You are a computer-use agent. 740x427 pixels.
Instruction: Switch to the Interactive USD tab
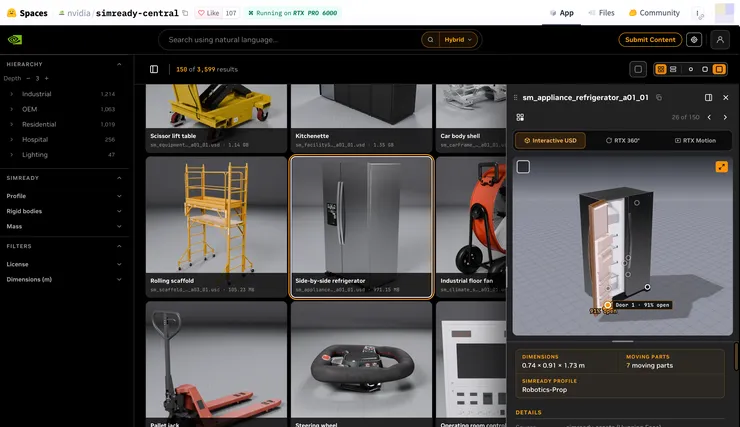550,141
